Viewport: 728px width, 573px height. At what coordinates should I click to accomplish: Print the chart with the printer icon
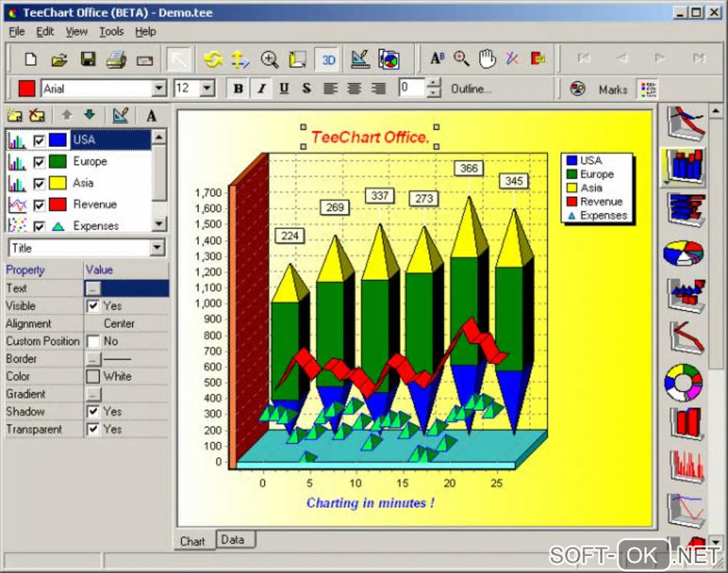(116, 60)
